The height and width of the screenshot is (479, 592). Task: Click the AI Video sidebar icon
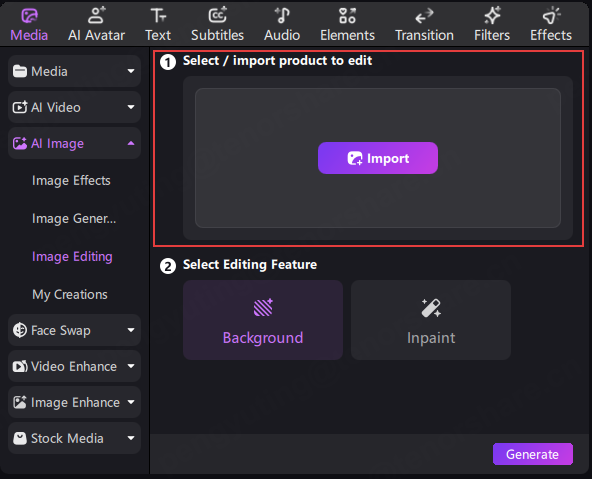20,107
